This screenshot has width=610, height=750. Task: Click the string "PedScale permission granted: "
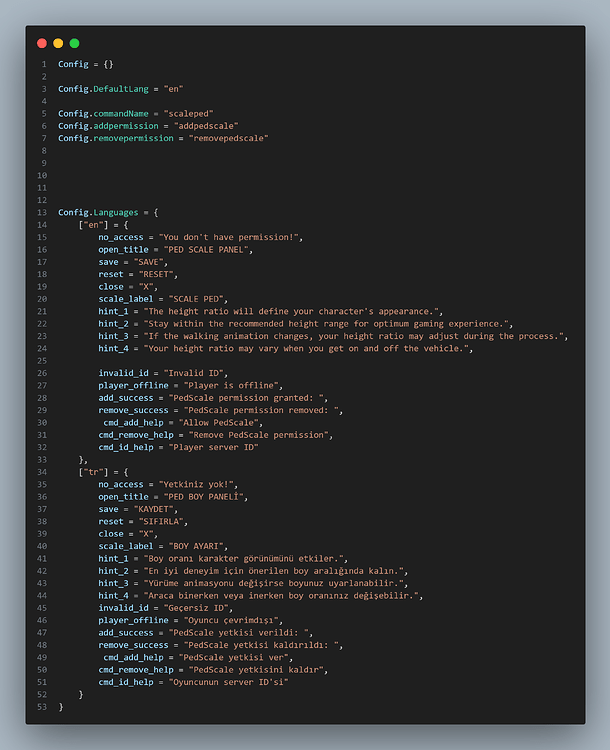click(246, 398)
